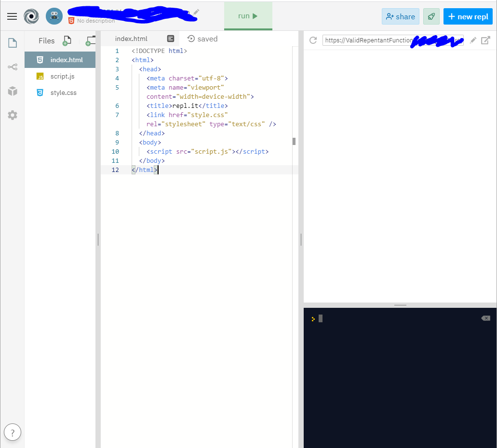Open the version control sidebar icon
The height and width of the screenshot is (448, 497).
(x=13, y=67)
